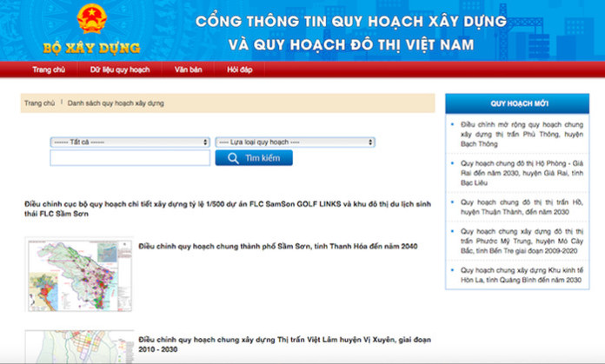Go to the Hỏi đáp menu item
The width and height of the screenshot is (605, 364).
(x=239, y=69)
